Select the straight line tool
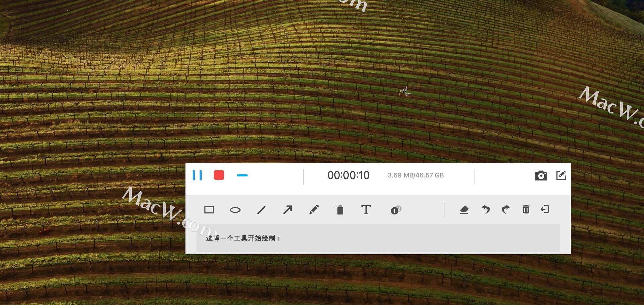644x305 pixels. [261, 210]
